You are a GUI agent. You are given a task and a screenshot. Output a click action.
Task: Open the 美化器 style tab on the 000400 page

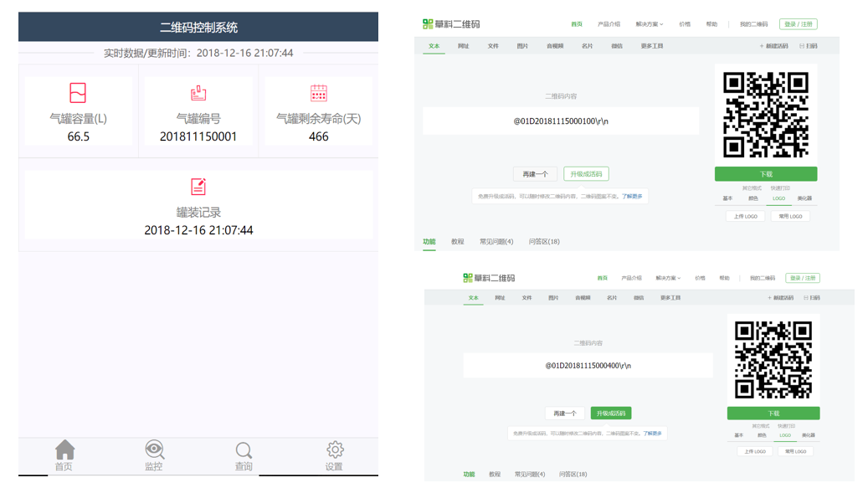tap(809, 435)
